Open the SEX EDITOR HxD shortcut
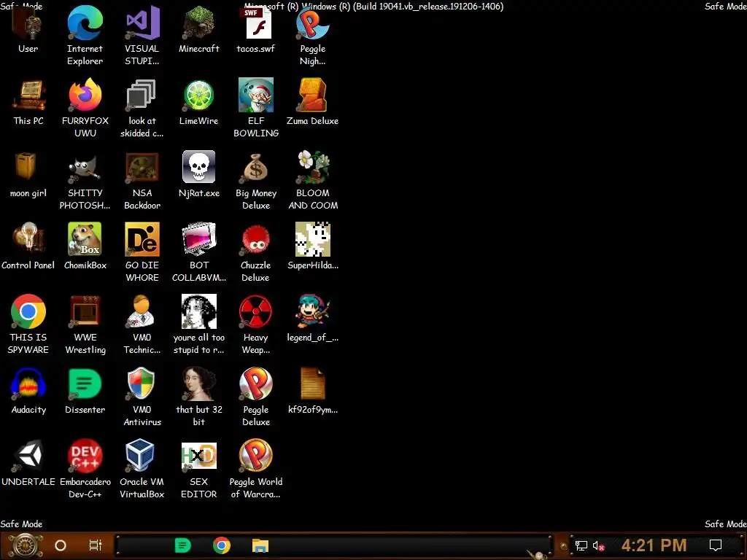 point(198,456)
